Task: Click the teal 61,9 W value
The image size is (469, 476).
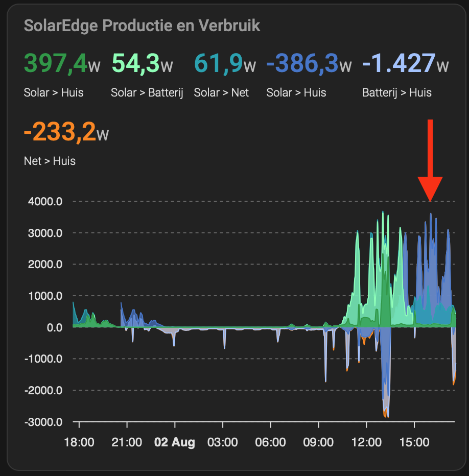Action: (225, 63)
